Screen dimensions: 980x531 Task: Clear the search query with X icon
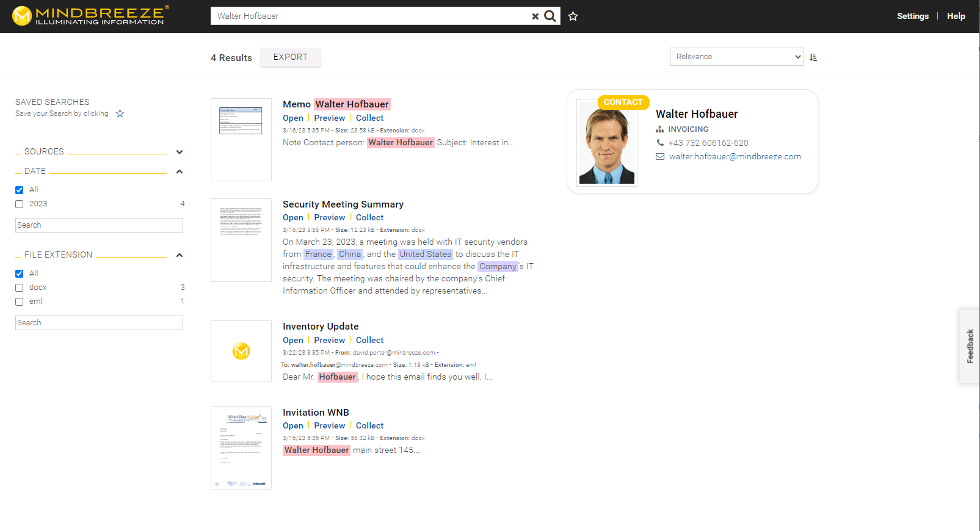535,16
